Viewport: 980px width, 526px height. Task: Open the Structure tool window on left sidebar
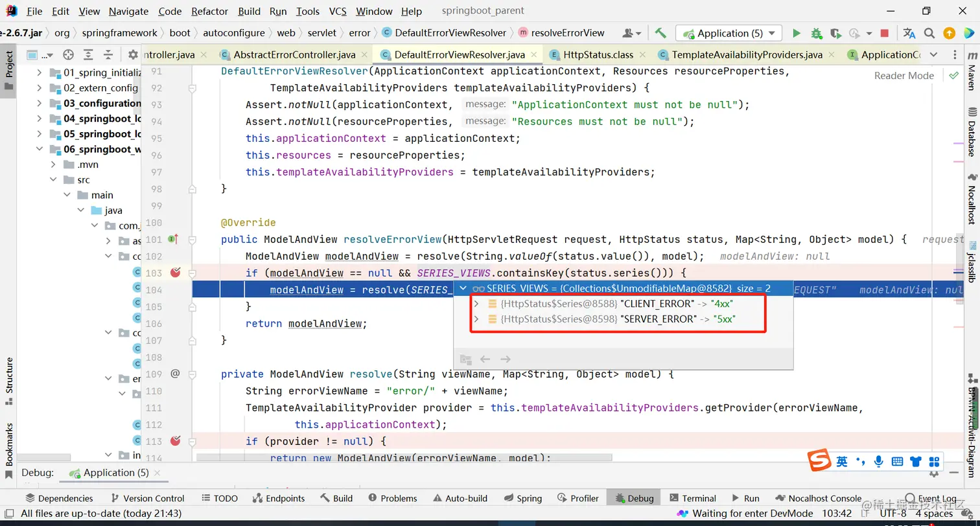(9, 380)
